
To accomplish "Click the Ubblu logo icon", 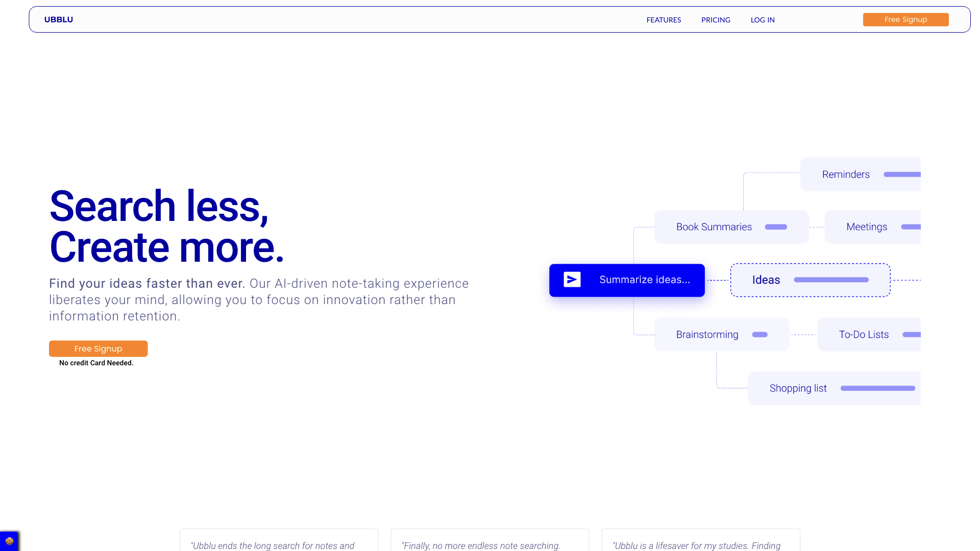I will [59, 19].
